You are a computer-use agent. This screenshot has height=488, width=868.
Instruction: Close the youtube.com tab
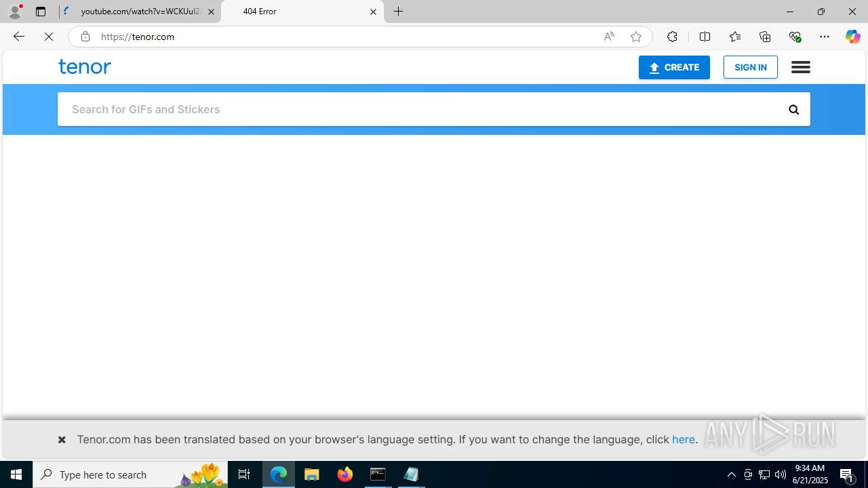click(x=211, y=12)
